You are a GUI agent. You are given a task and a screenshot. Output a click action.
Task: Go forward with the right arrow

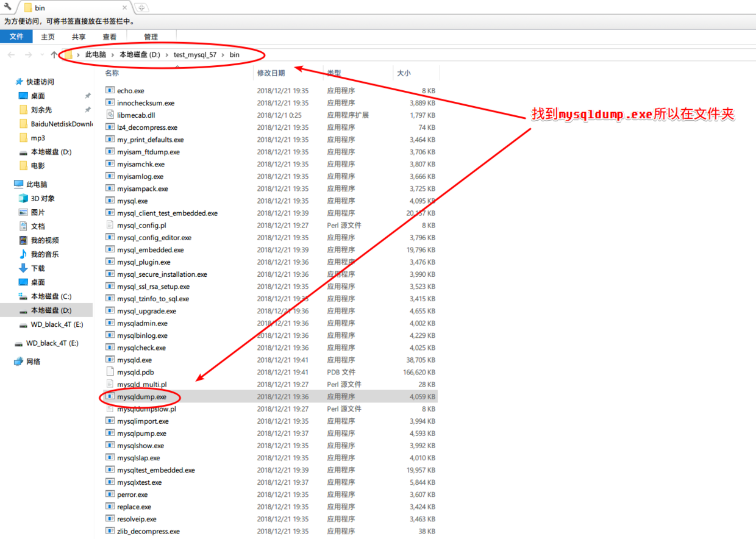click(28, 55)
